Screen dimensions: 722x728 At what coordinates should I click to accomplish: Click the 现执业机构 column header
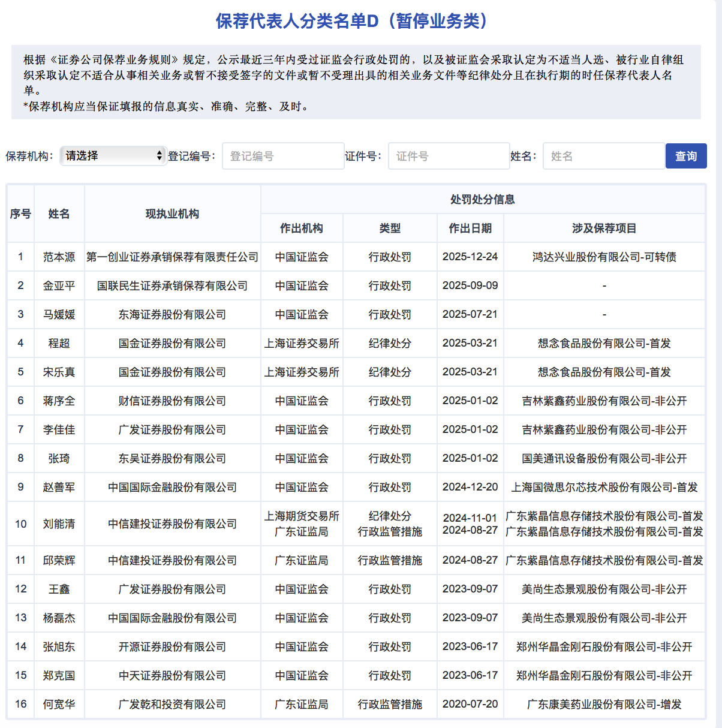(x=172, y=213)
